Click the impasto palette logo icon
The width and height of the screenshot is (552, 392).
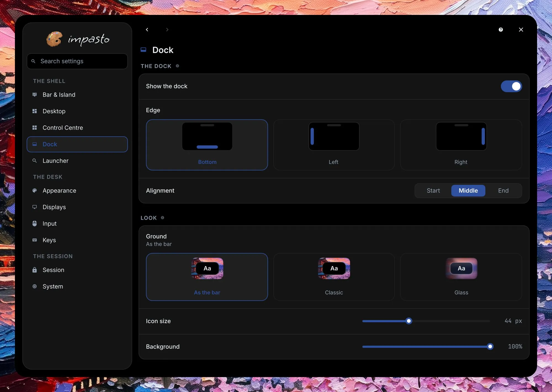pyautogui.click(x=54, y=39)
